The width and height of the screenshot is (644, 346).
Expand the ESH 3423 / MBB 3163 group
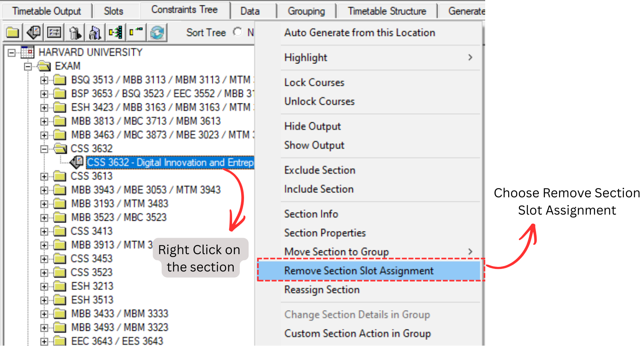[44, 108]
